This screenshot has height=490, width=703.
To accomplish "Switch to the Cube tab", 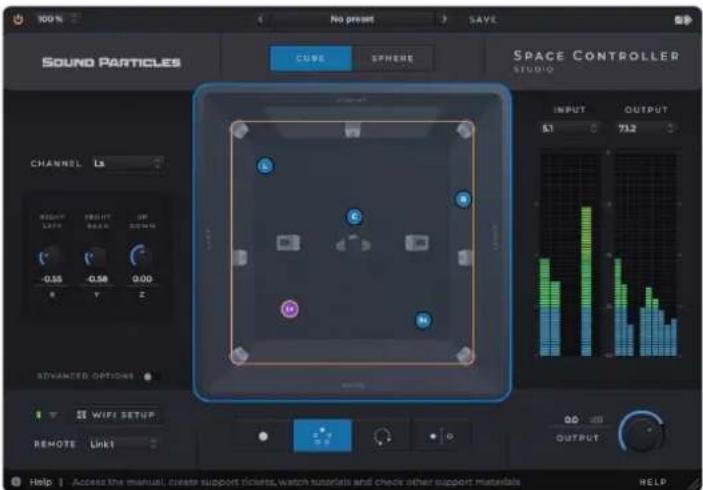I will (x=311, y=58).
